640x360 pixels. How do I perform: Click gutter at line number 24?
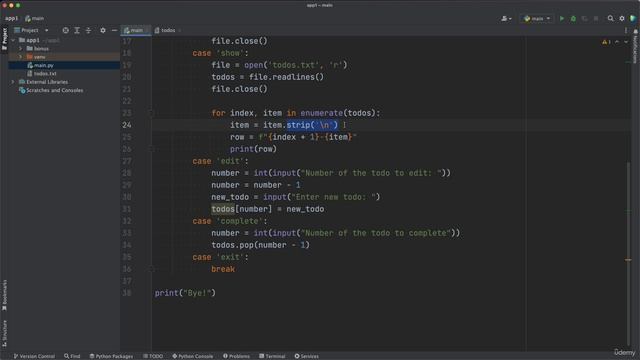[127, 125]
